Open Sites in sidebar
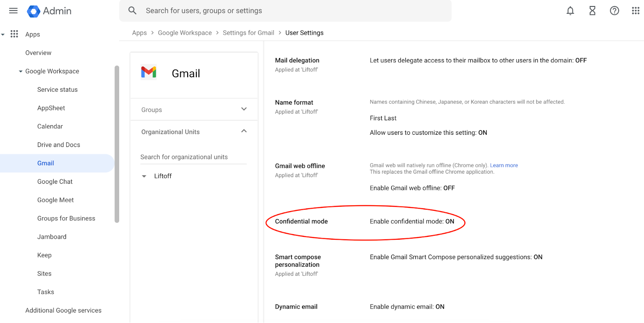This screenshot has height=323, width=644. coord(44,274)
